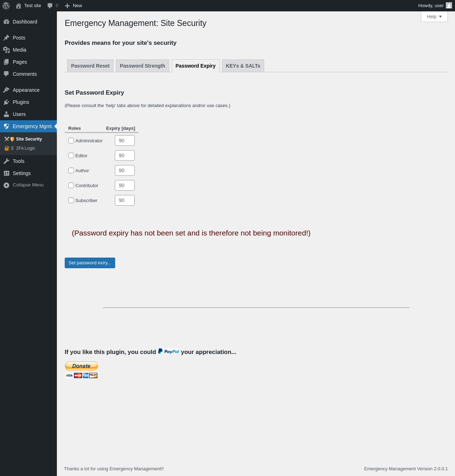Click the Collapse Menu label
The height and width of the screenshot is (476, 455).
[28, 185]
